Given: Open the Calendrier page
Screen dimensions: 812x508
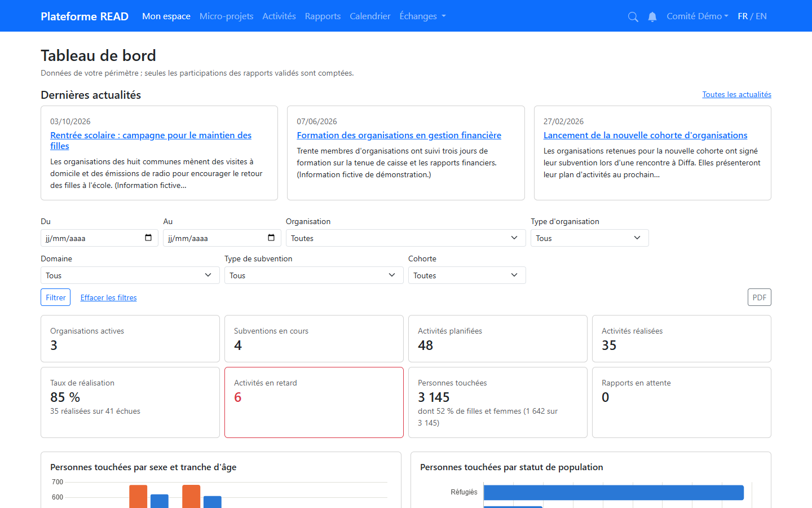Looking at the screenshot, I should [x=370, y=16].
